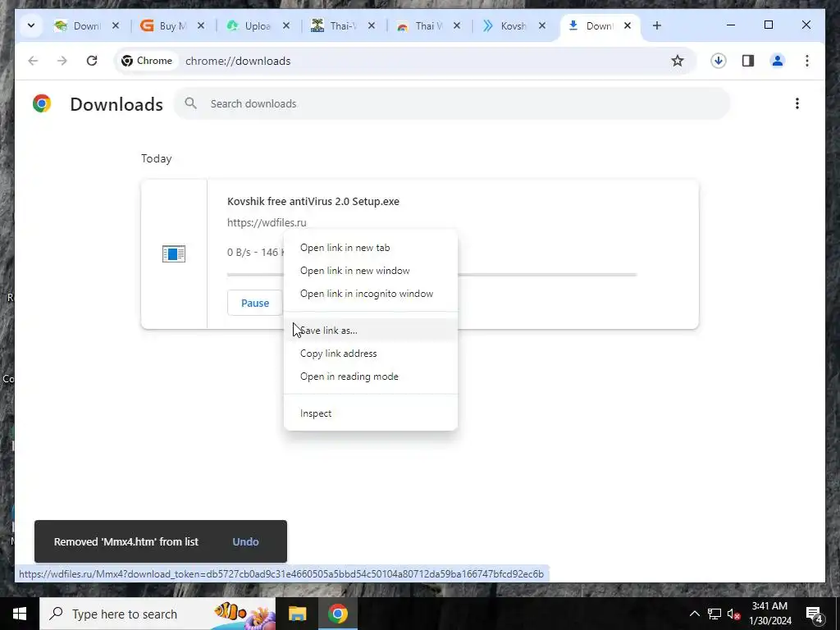Bookmark this page with the star icon
The width and height of the screenshot is (840, 630).
click(x=677, y=61)
